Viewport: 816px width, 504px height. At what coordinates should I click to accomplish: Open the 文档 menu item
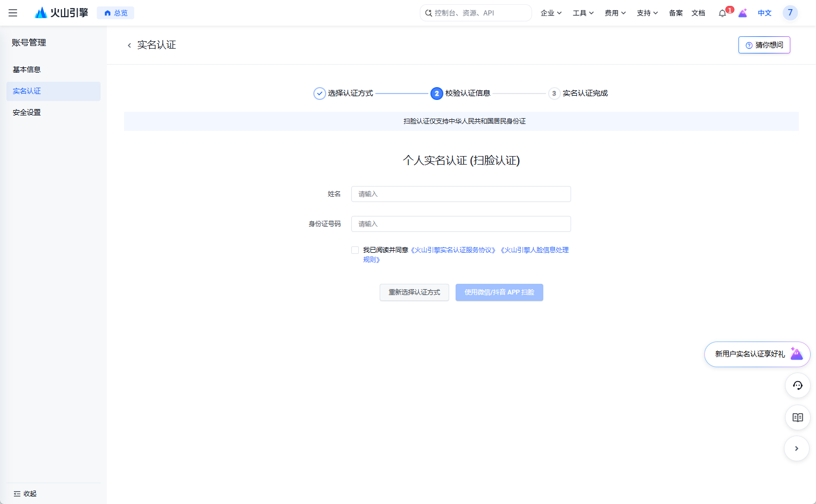coord(698,13)
